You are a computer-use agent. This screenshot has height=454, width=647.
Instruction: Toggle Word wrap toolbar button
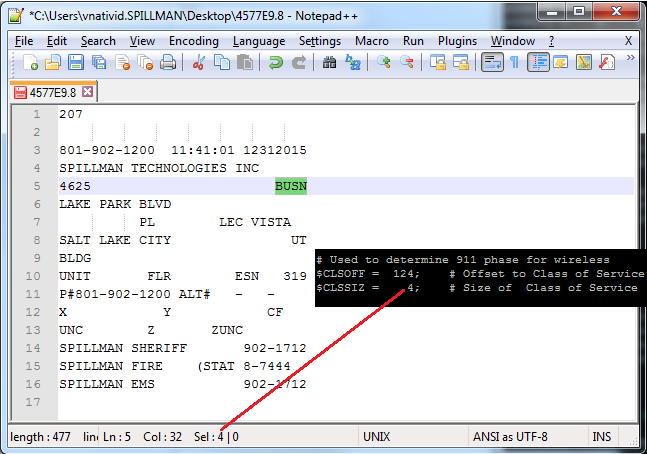click(x=492, y=63)
